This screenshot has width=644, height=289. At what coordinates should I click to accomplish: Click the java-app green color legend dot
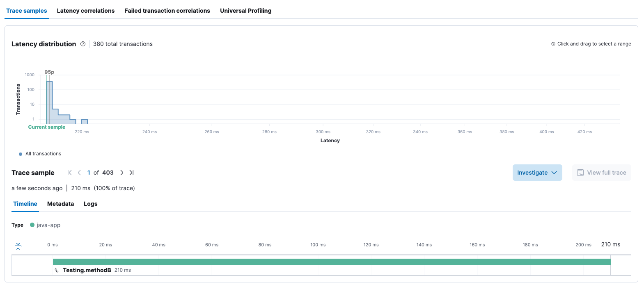pyautogui.click(x=32, y=225)
